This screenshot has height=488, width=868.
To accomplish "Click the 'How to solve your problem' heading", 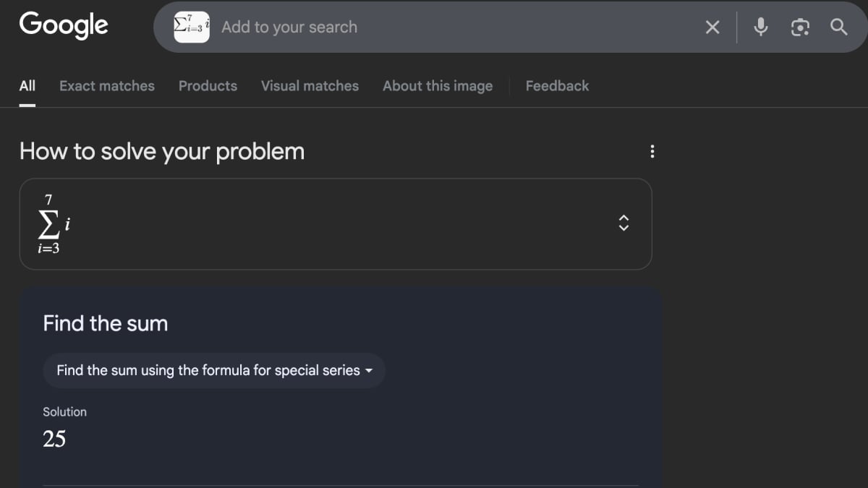I will [162, 152].
